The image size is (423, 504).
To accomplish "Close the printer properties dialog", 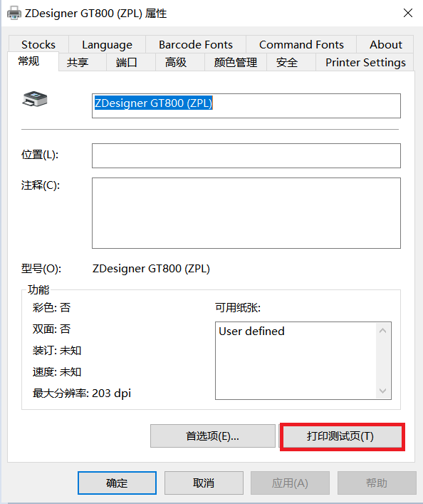I will pyautogui.click(x=408, y=13).
